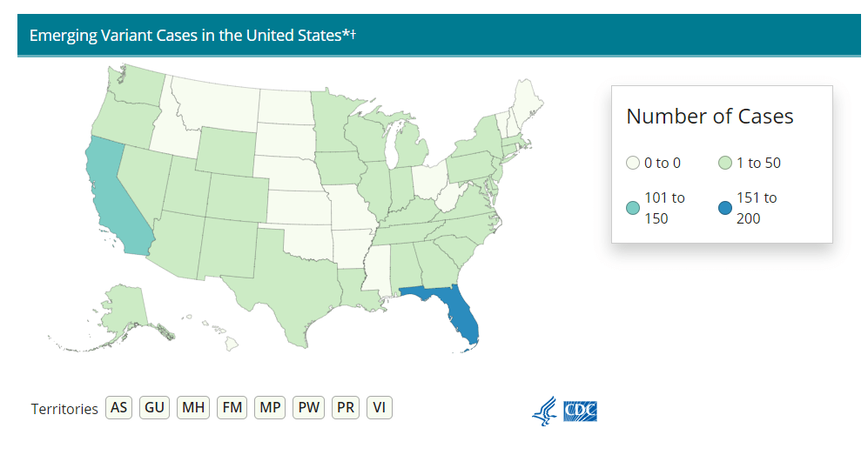Open the PR territory button
The image size is (868, 455).
point(347,407)
